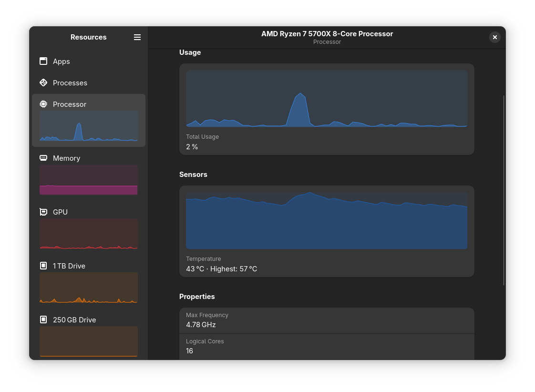Click the Memory module icon
The width and height of the screenshot is (535, 392).
click(x=43, y=158)
